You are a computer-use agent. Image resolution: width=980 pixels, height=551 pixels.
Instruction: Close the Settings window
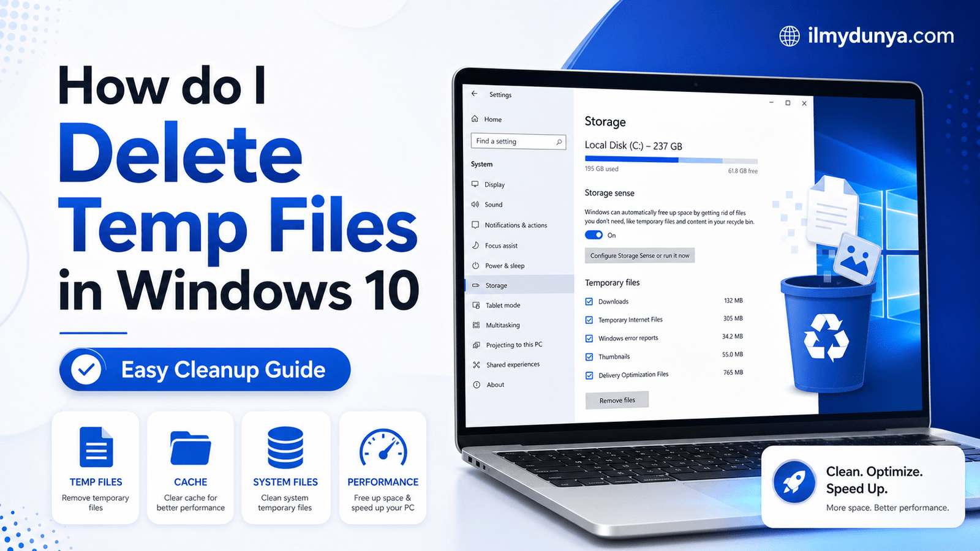point(804,103)
